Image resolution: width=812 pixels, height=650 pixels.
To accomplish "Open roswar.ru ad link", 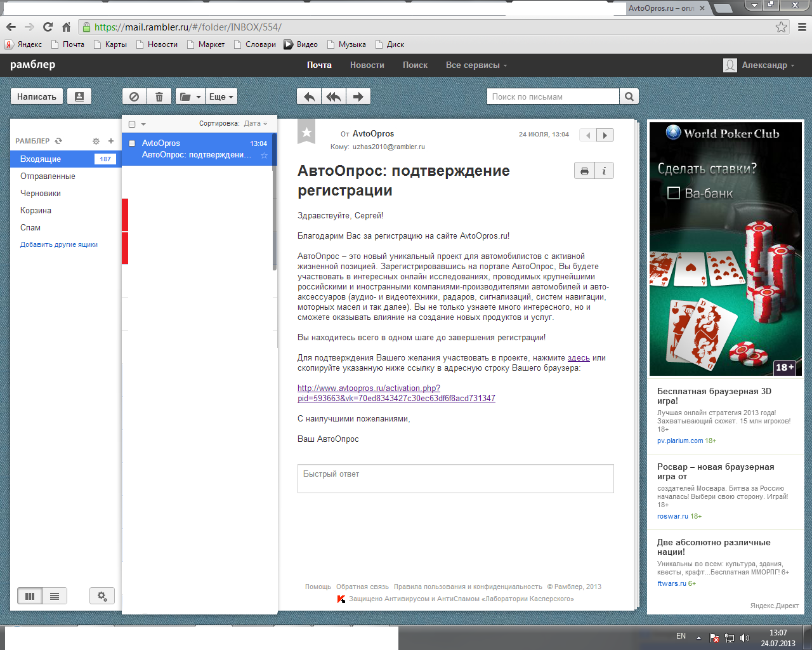I will point(672,516).
